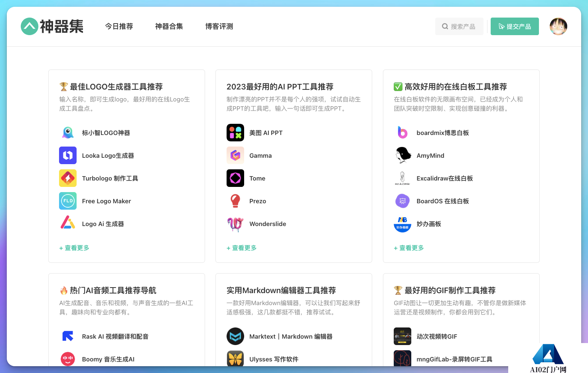The width and height of the screenshot is (588, 373).
Task: Click the AmyMind icon
Action: coord(403,155)
